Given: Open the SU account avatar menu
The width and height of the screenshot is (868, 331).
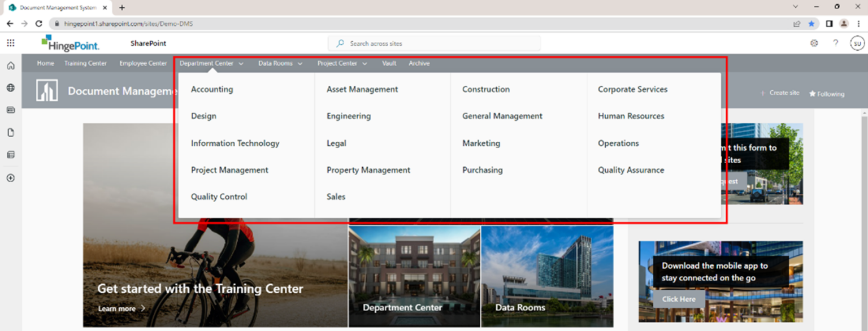Looking at the screenshot, I should click(x=857, y=42).
